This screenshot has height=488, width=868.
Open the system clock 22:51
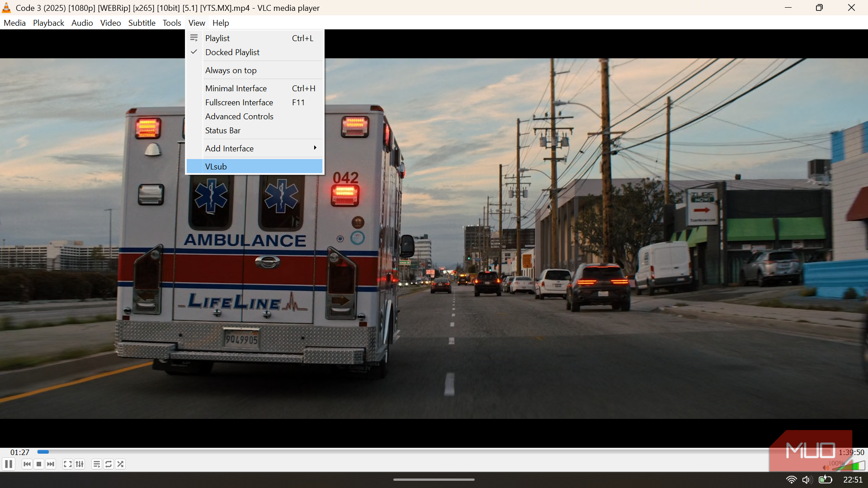pos(853,480)
